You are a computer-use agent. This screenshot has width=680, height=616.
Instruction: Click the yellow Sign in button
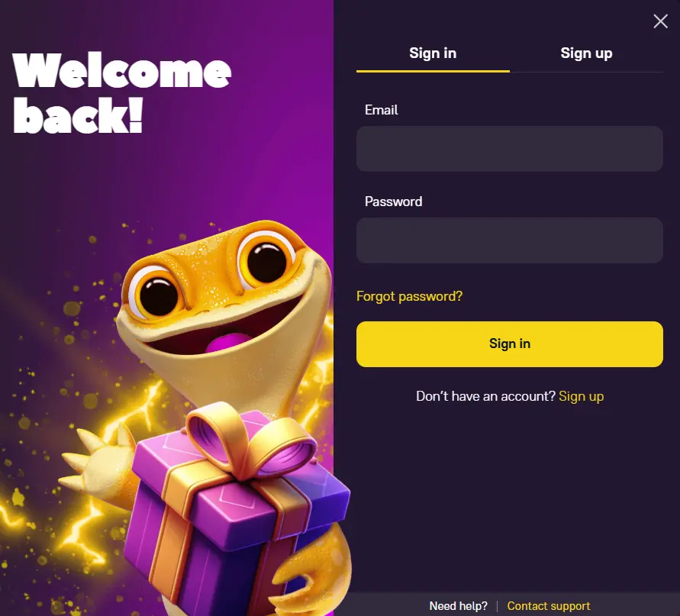coord(510,344)
